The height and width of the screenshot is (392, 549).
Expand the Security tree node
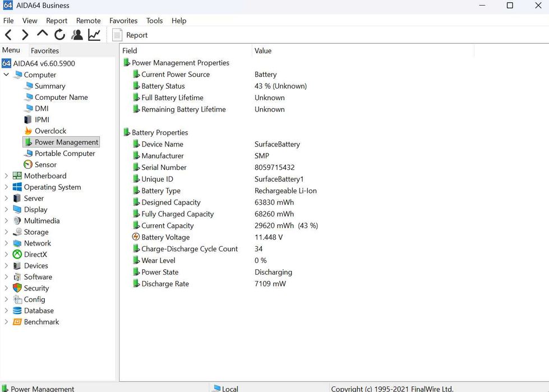click(6, 288)
